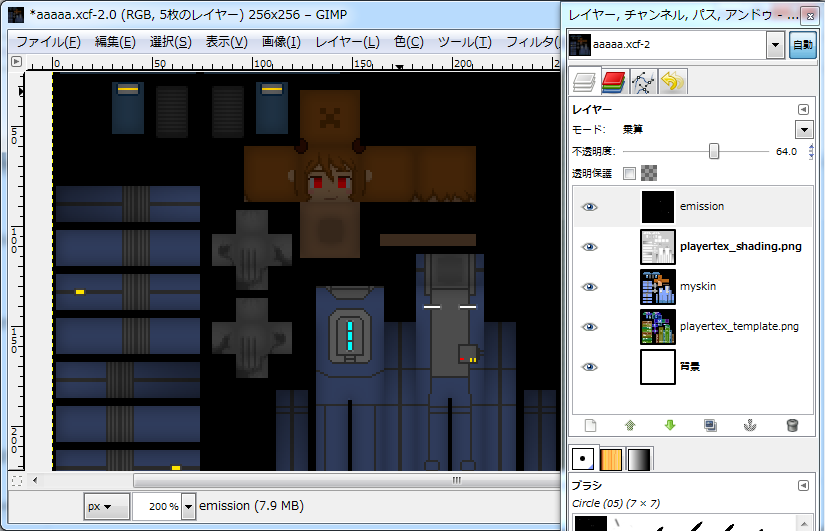Hide the playertex_shading.png layer
This screenshot has height=531, width=825.
589,247
